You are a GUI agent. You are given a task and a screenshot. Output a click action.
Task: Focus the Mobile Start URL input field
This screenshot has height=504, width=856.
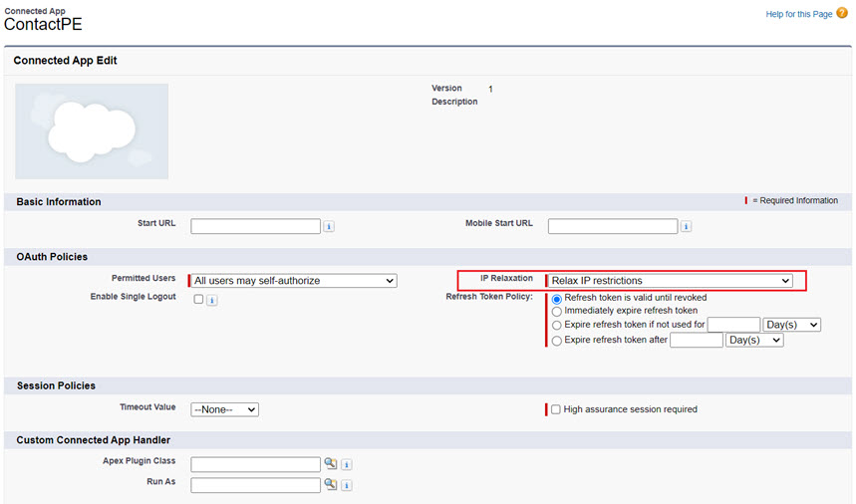tap(613, 226)
